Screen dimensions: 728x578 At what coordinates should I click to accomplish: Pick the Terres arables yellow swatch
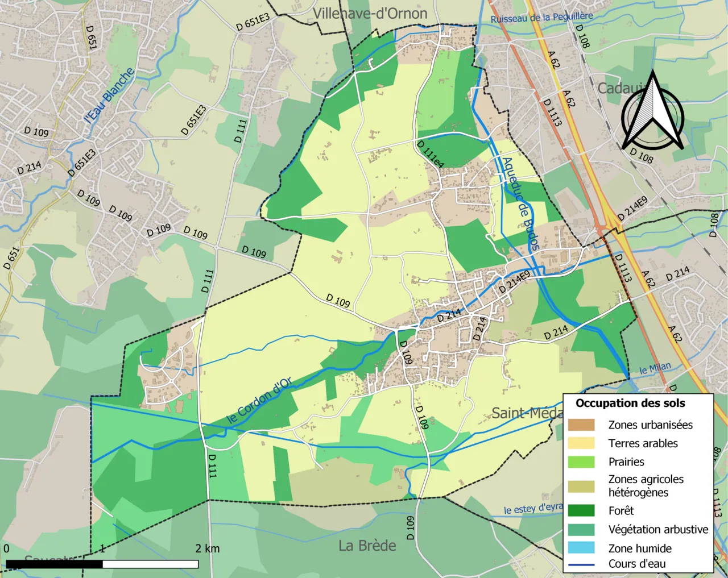click(x=581, y=443)
